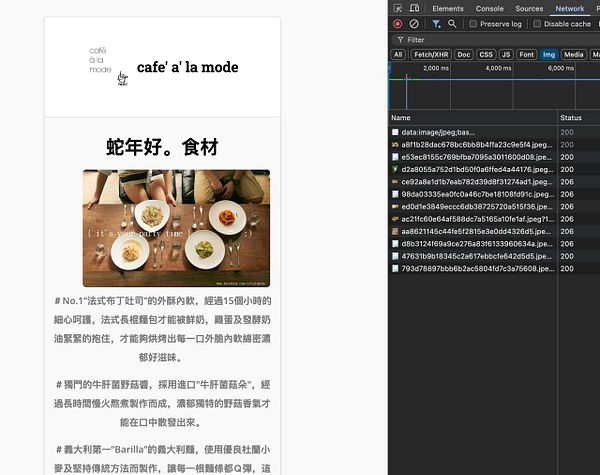Viewport: 600px width, 475px height.
Task: Click thumbnail icon of ac21fc60e64a request
Action: (x=395, y=219)
